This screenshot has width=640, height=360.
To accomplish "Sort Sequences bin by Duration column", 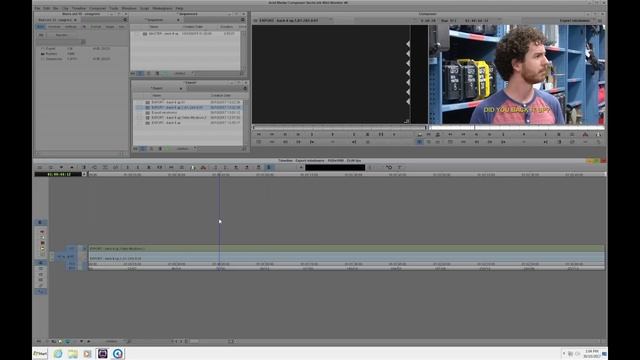I will 227,27.
